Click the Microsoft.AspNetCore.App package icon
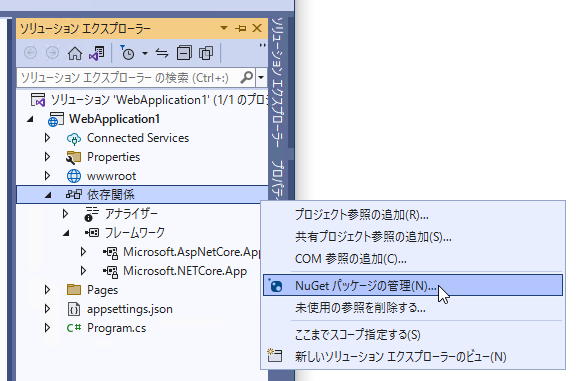This screenshot has width=577, height=381. (110, 253)
